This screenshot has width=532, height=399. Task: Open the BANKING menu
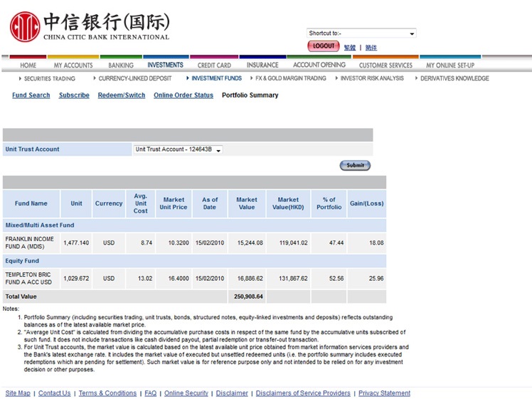tap(121, 65)
